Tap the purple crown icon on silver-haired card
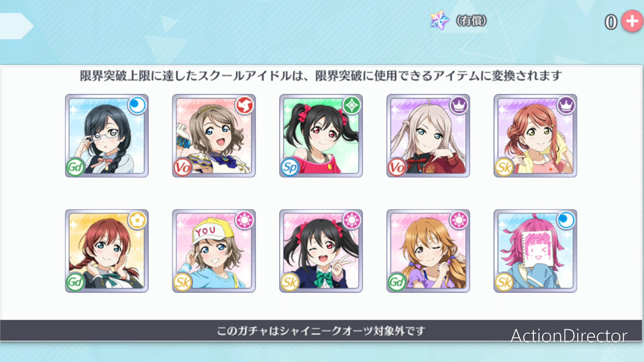Viewport: 644px width, 362px height. (x=459, y=105)
